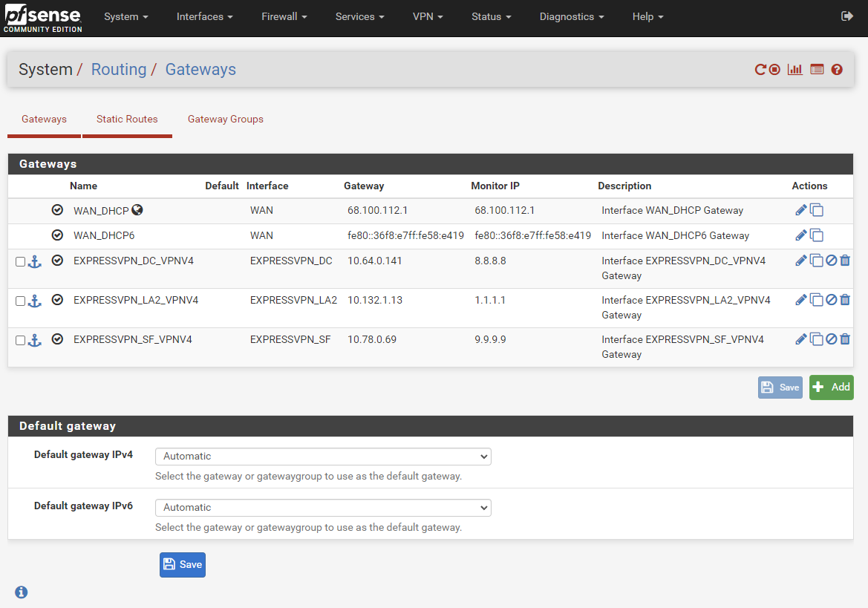The height and width of the screenshot is (608, 868).
Task: Tick checkbox for EXPRESSVPN_LA2_VPNV4 row
Action: 21,301
